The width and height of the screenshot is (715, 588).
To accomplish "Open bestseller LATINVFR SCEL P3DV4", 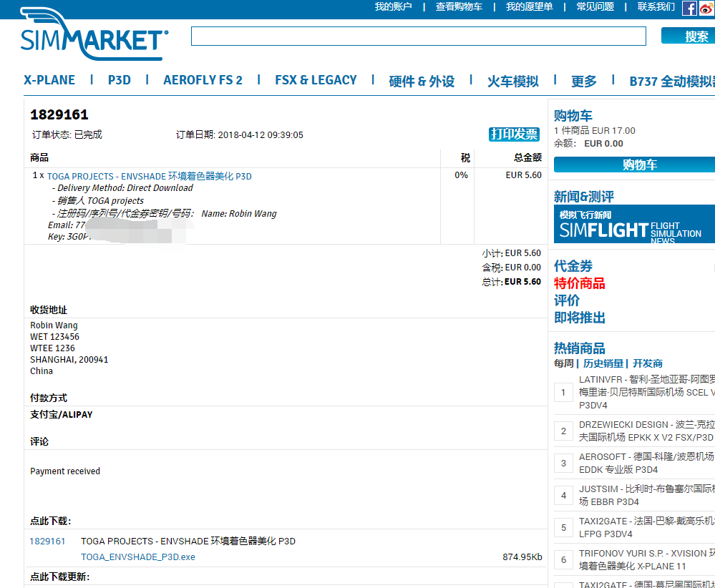I will (647, 393).
